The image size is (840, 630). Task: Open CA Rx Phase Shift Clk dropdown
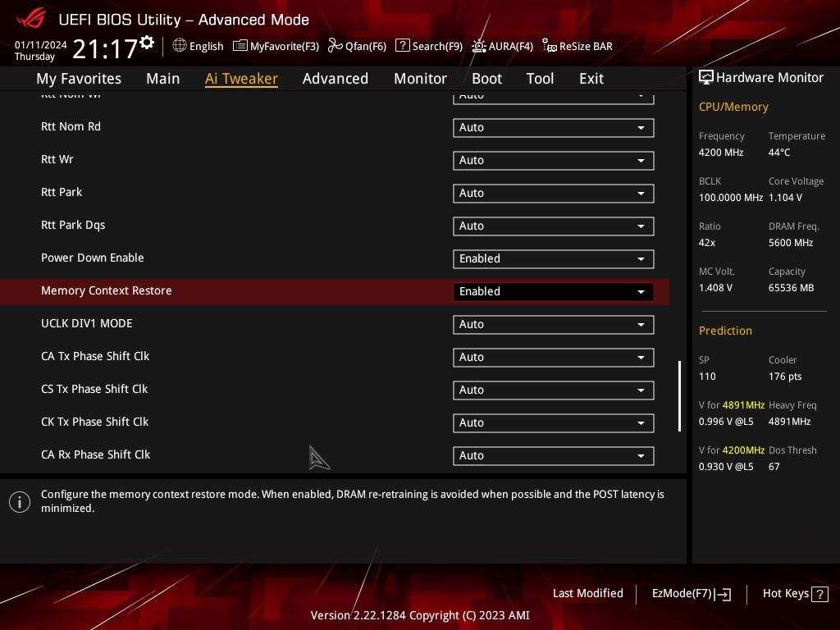[553, 455]
